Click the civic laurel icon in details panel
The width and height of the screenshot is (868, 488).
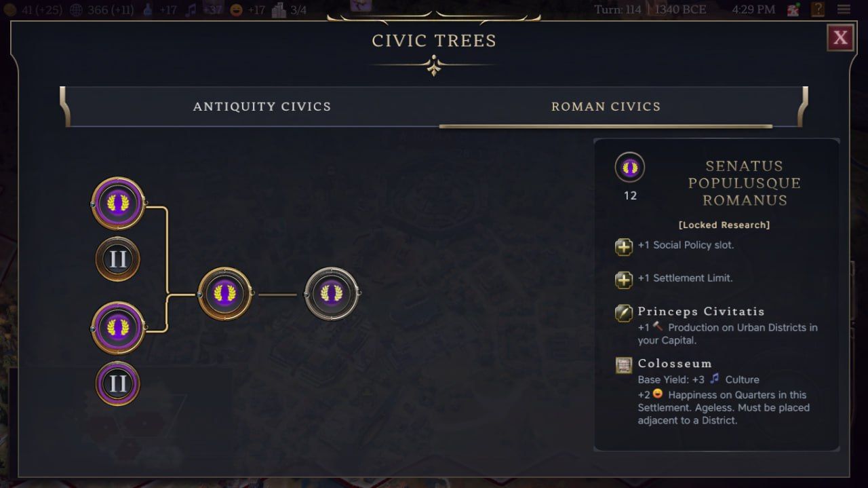[x=630, y=167]
